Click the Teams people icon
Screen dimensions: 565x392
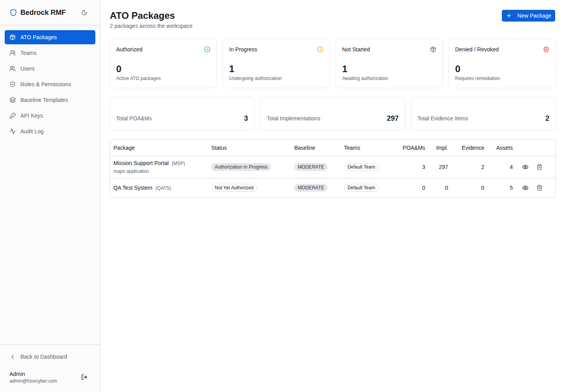13,53
